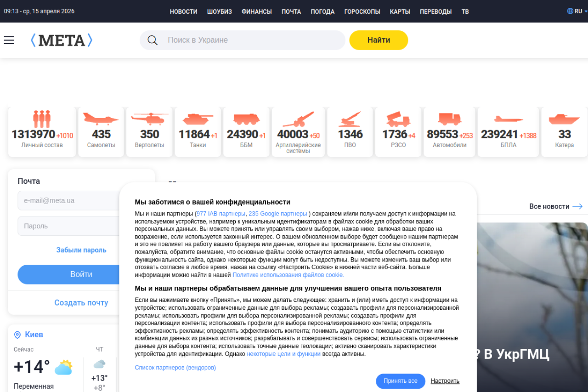This screenshot has width=588, height=392.
Task: Open Список партнеров (вендоров) link
Action: pyautogui.click(x=175, y=368)
